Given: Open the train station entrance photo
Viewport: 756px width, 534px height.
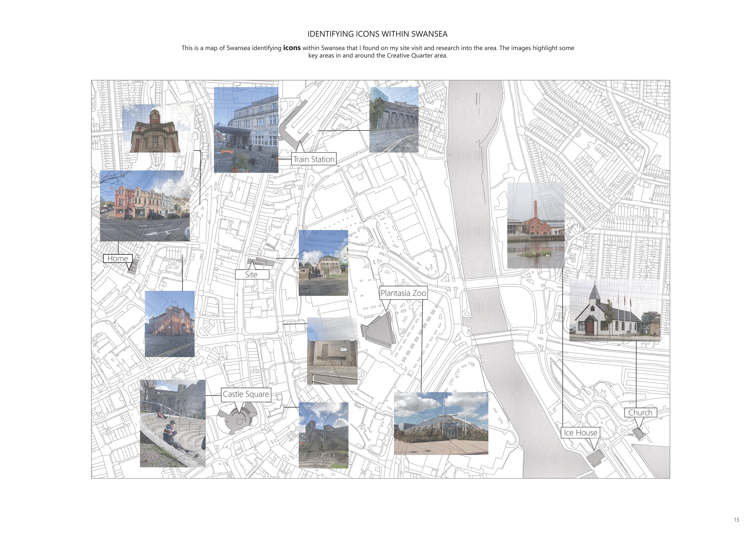Looking at the screenshot, I should [x=246, y=130].
